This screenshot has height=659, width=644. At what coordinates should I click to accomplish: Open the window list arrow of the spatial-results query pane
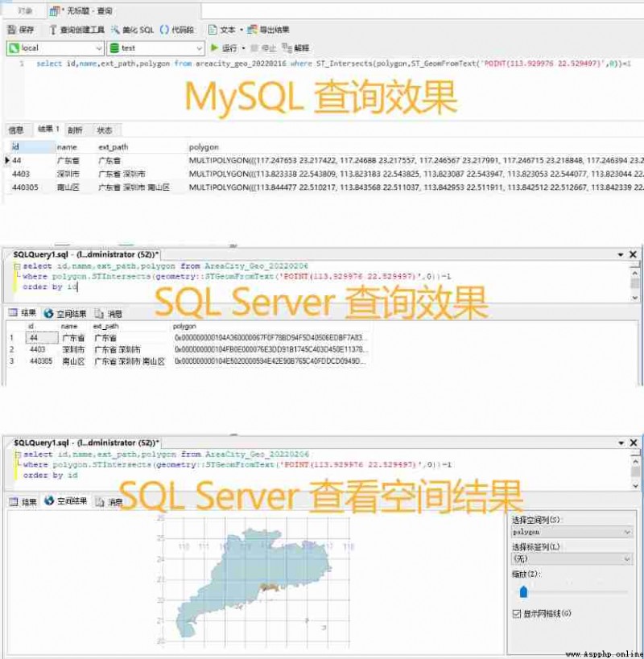coord(621,443)
